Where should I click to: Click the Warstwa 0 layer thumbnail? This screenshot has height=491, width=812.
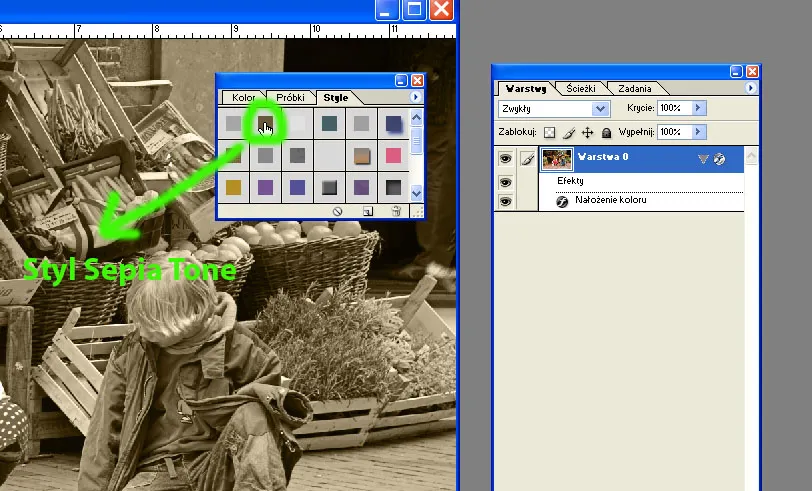pyautogui.click(x=556, y=158)
